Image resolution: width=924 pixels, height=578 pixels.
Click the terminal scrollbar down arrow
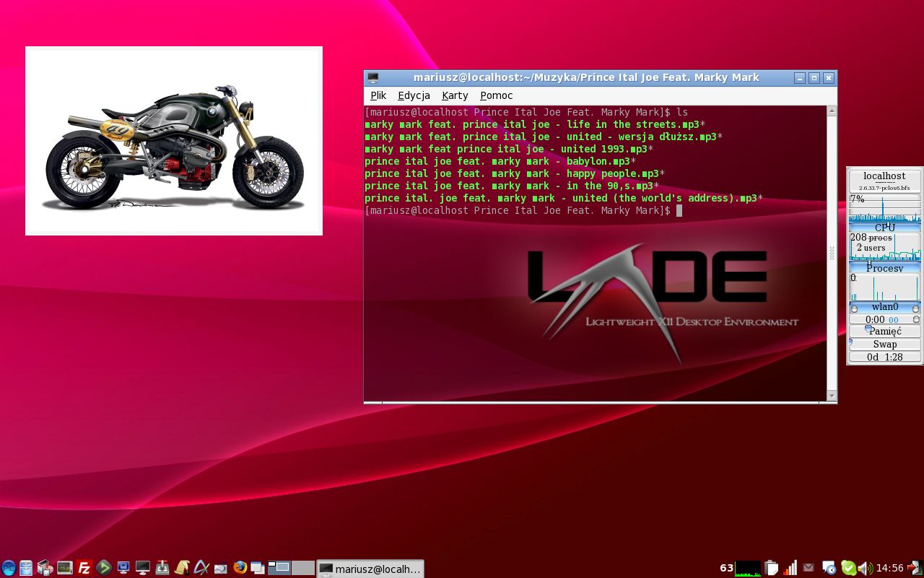pyautogui.click(x=832, y=395)
